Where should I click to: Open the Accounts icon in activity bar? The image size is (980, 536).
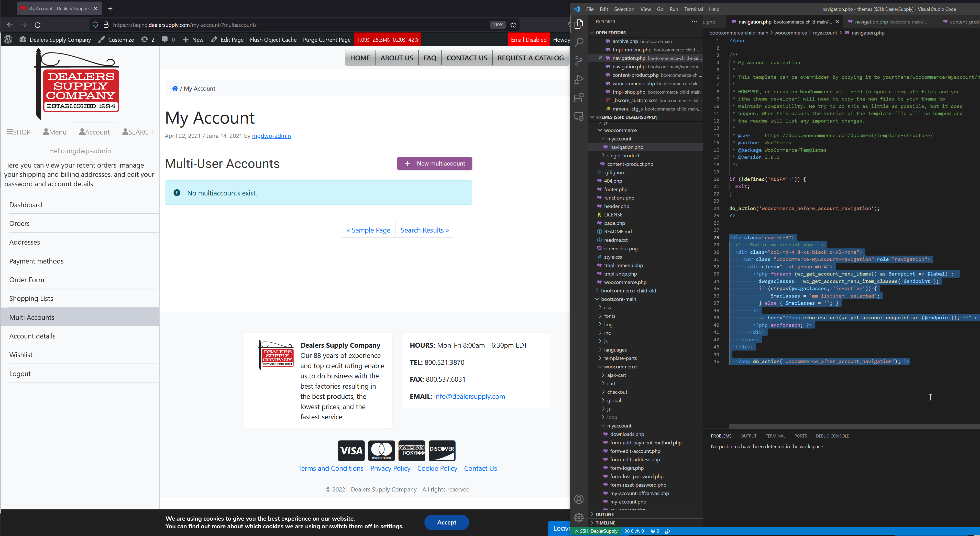579,499
